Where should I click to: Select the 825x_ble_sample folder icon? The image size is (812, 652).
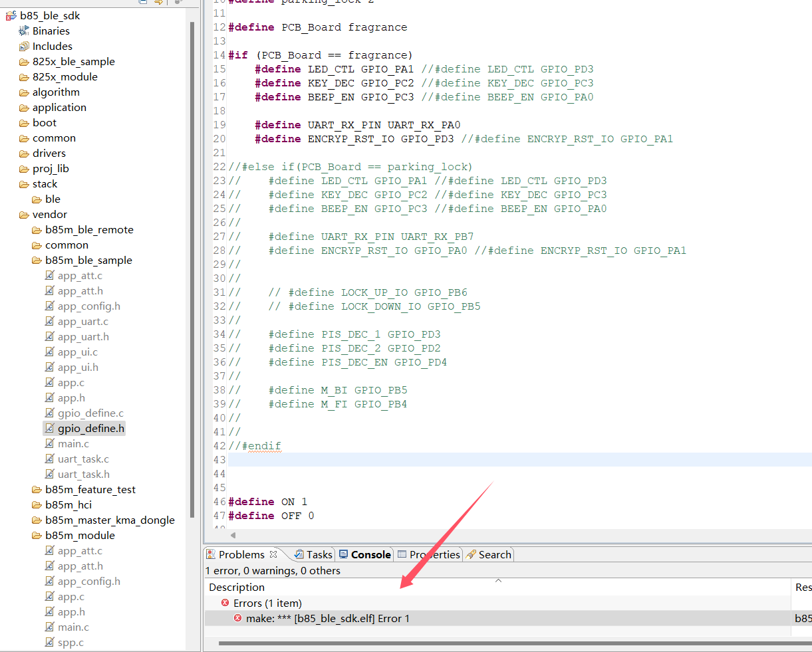coord(24,62)
